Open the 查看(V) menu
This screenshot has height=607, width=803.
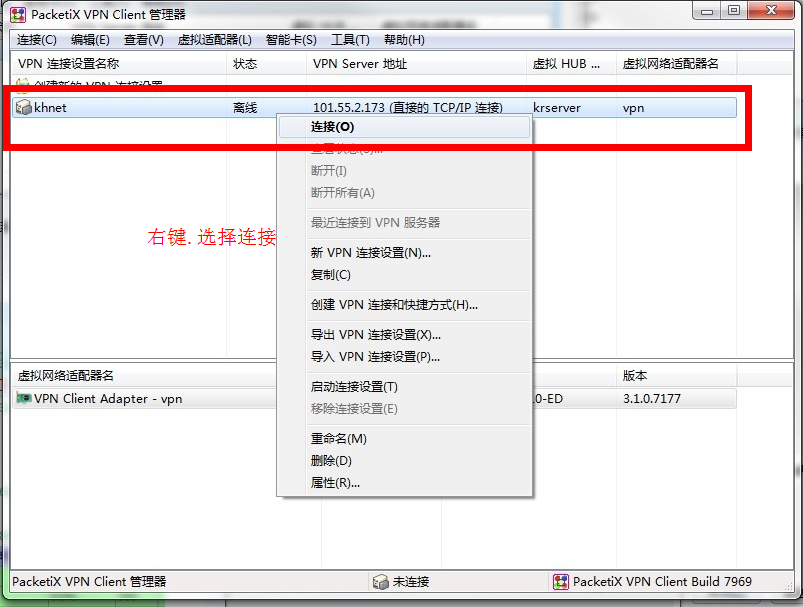tap(144, 40)
